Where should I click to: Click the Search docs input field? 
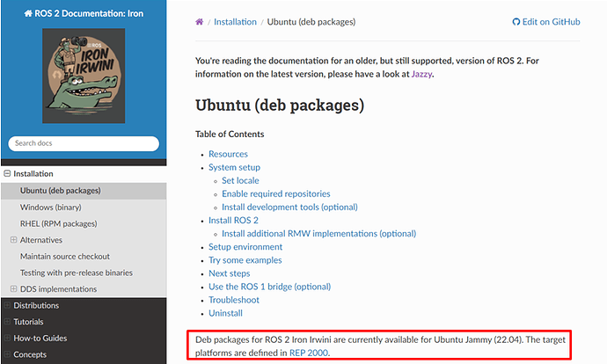(84, 143)
